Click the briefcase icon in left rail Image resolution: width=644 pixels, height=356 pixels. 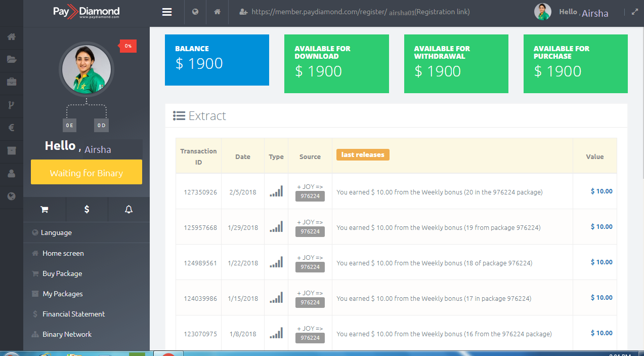point(12,82)
